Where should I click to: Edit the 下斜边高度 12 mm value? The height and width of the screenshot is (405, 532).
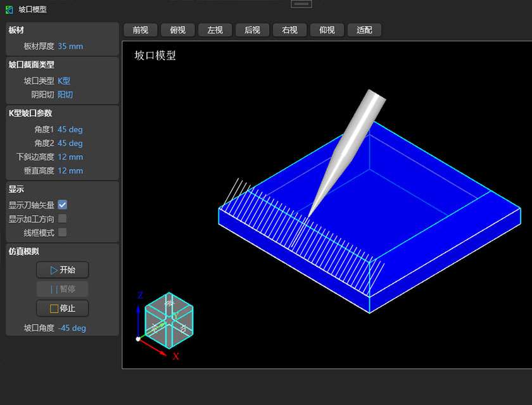[x=70, y=157]
